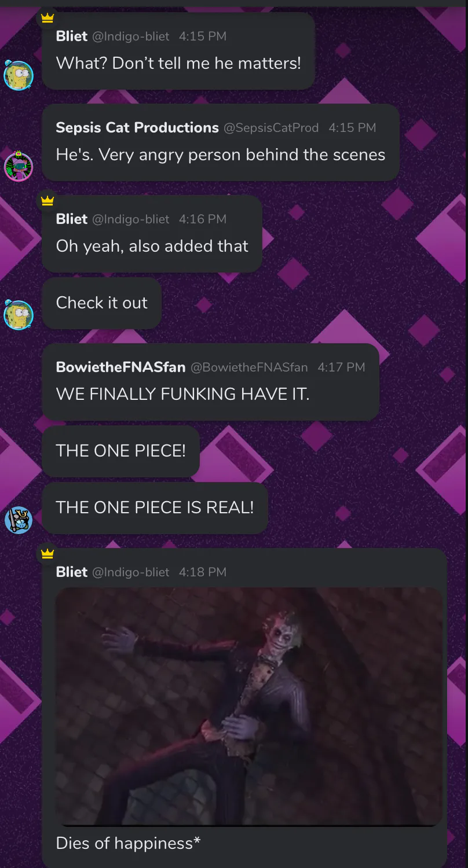This screenshot has width=468, height=868.
Task: Open the Joker image attachment
Action: (x=248, y=707)
